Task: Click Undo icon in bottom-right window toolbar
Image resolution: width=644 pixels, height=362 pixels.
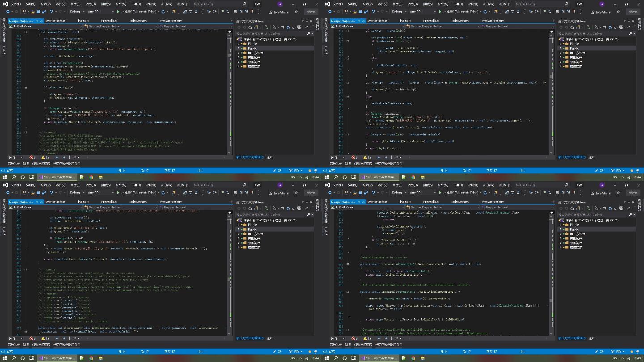Action: (x=373, y=193)
